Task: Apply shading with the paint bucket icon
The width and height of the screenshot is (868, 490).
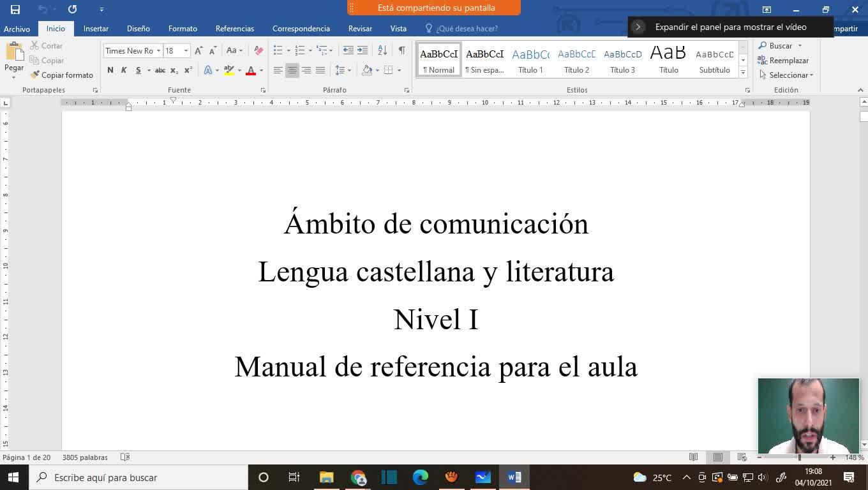Action: (367, 70)
